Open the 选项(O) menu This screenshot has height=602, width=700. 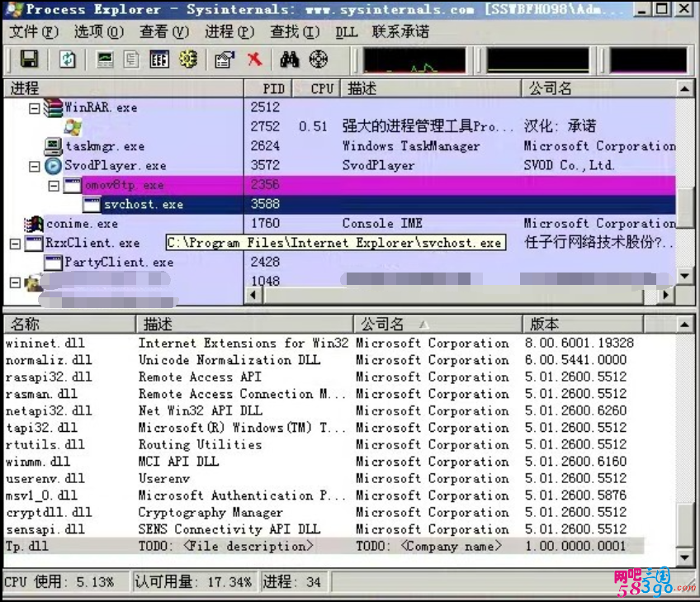99,31
